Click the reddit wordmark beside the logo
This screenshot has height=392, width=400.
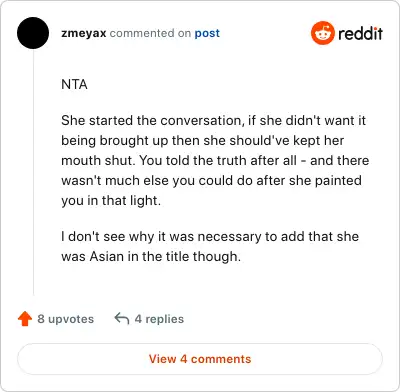[360, 33]
